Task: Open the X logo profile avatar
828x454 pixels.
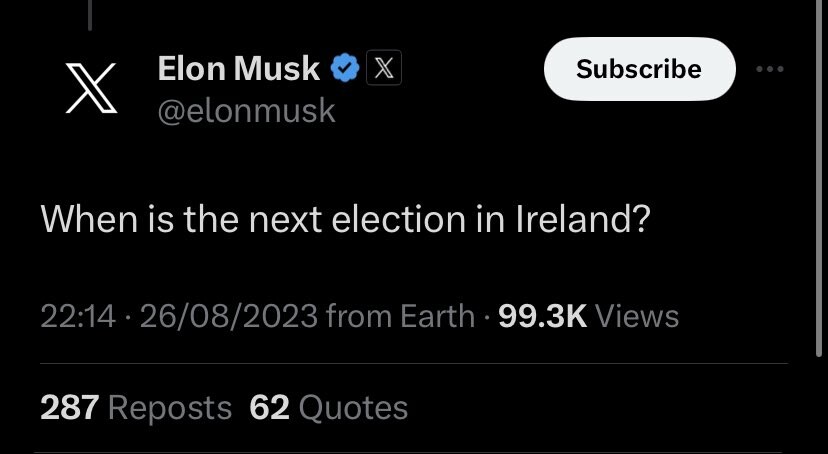Action: point(91,88)
